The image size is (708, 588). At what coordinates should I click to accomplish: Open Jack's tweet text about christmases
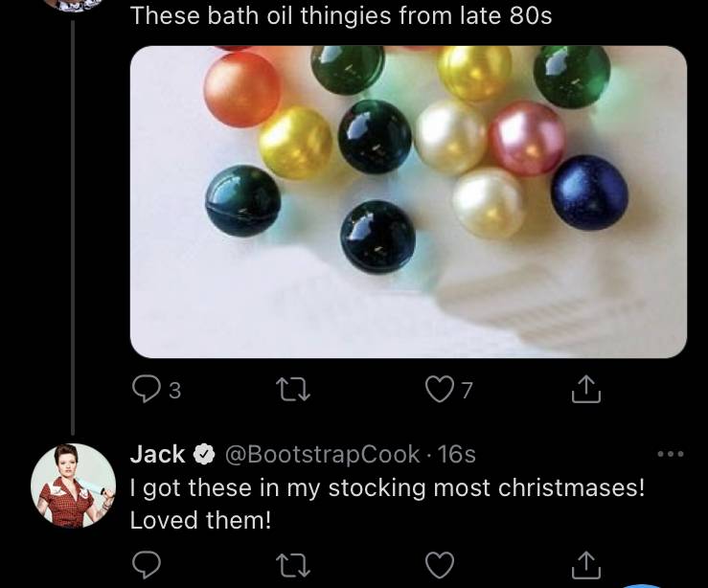coord(387,504)
